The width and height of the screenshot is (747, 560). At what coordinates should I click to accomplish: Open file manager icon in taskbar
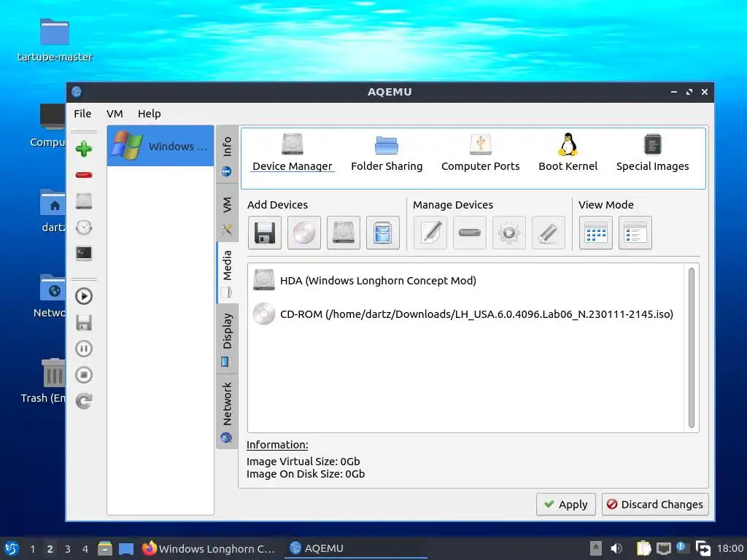pos(105,548)
